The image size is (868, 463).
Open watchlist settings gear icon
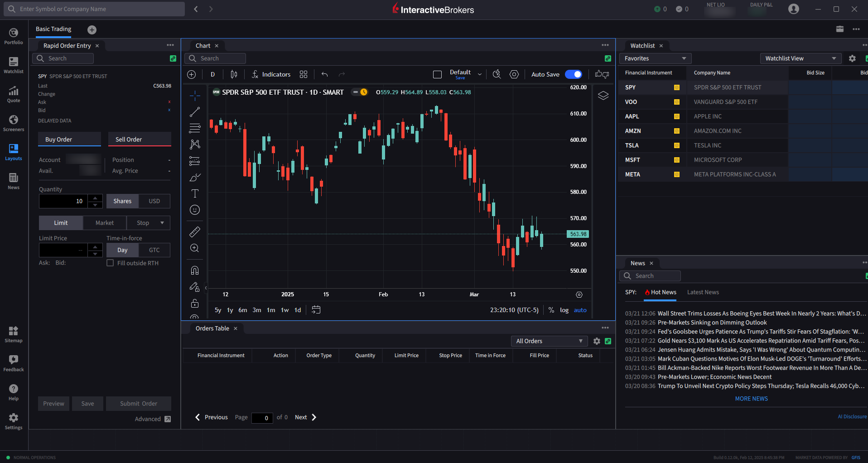[x=852, y=58]
